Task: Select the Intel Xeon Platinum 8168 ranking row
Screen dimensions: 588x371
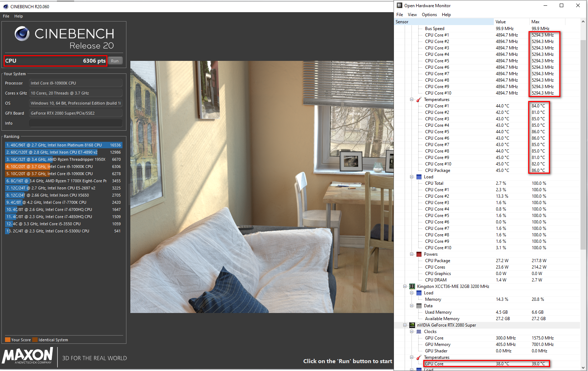Action: (64, 145)
